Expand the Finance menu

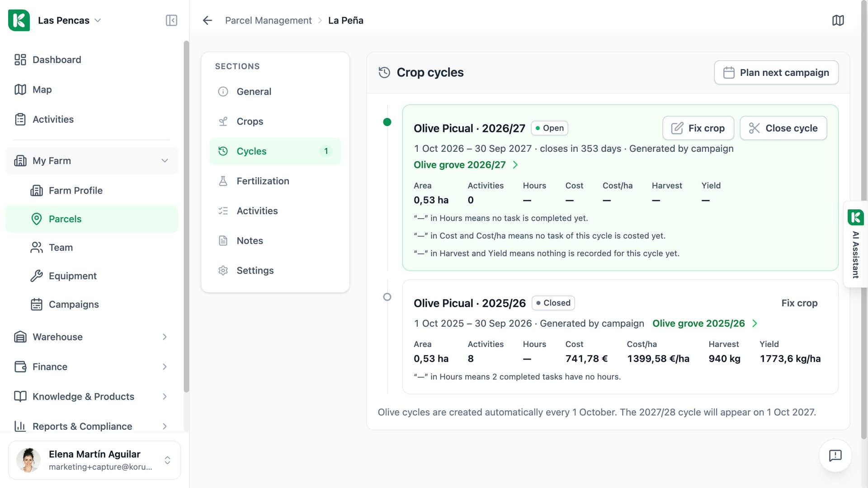[92, 367]
